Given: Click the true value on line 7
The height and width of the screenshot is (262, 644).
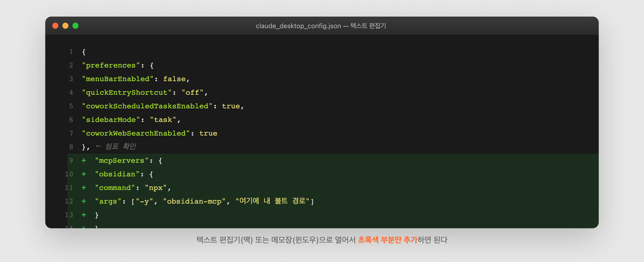Looking at the screenshot, I should [x=208, y=133].
